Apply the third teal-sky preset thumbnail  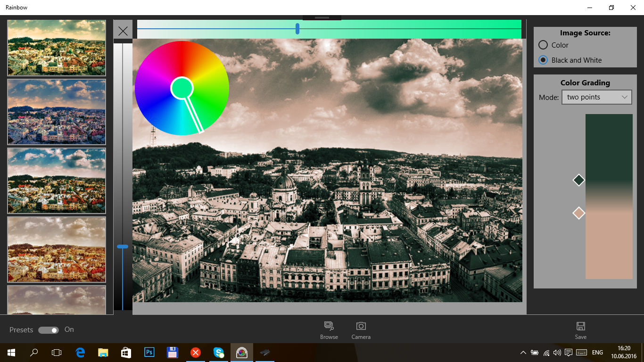(57, 181)
